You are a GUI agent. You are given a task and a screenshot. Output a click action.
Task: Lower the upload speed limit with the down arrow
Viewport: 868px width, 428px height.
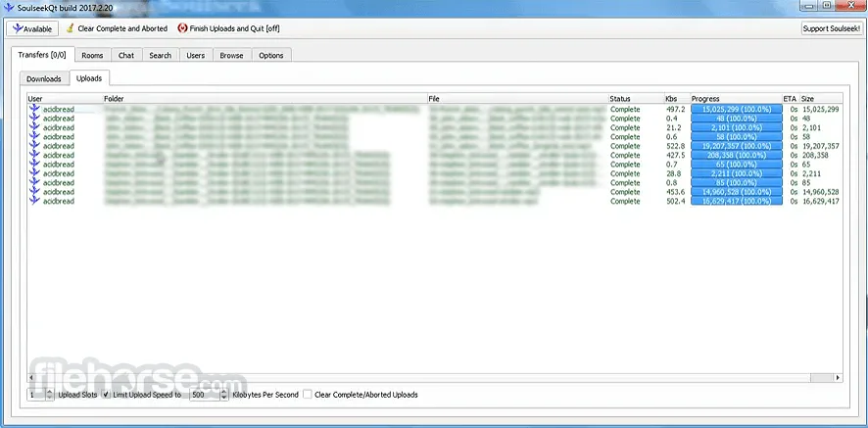[223, 398]
